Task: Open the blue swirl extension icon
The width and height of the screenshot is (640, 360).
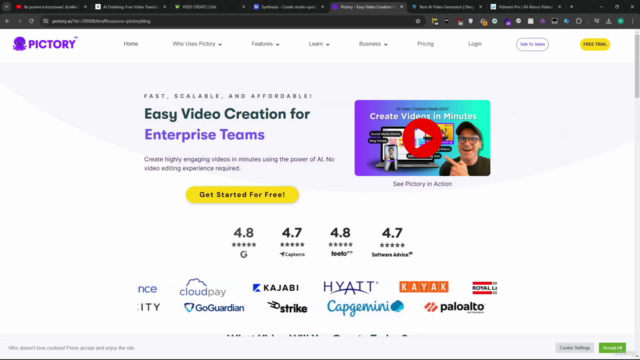Action: pos(567,21)
